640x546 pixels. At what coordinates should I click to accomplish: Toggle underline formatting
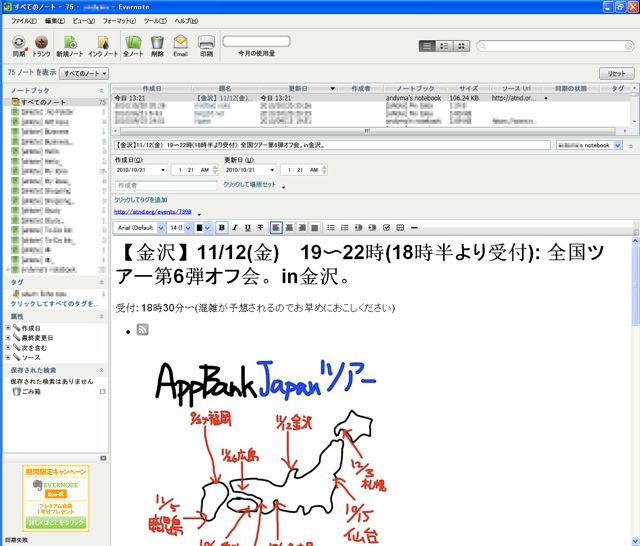(x=247, y=228)
